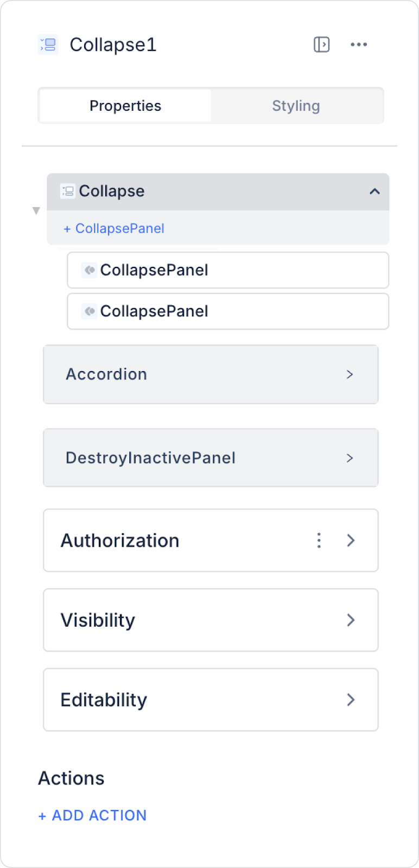Open Authorization vertical dots menu

click(x=319, y=540)
